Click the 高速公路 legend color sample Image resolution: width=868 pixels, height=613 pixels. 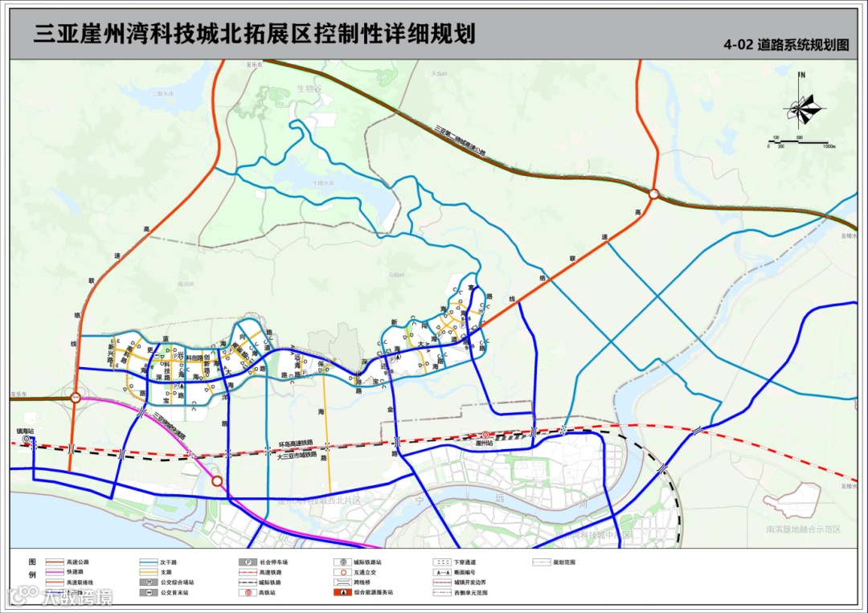(54, 562)
